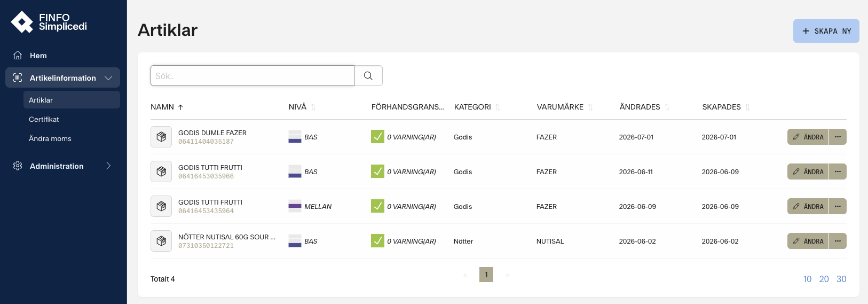Click green checkmark for GODIS DUMLE FAZER
The image size is (868, 304).
[377, 137]
